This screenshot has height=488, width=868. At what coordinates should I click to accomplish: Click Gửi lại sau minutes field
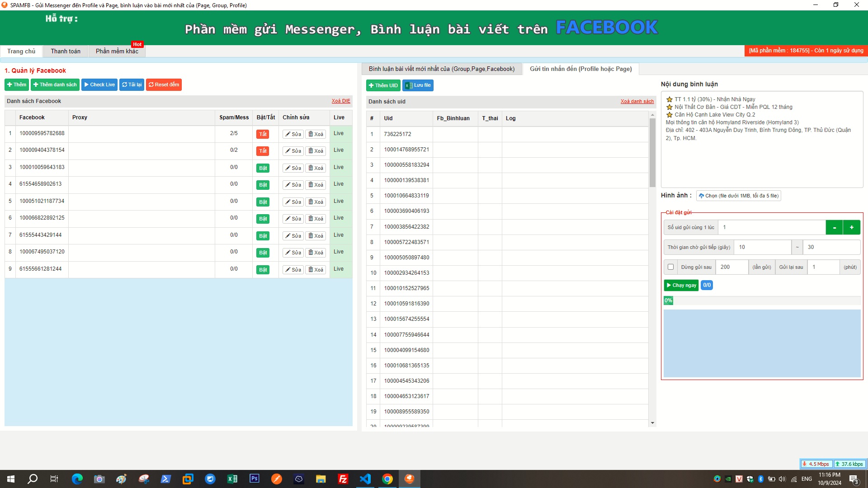(823, 267)
